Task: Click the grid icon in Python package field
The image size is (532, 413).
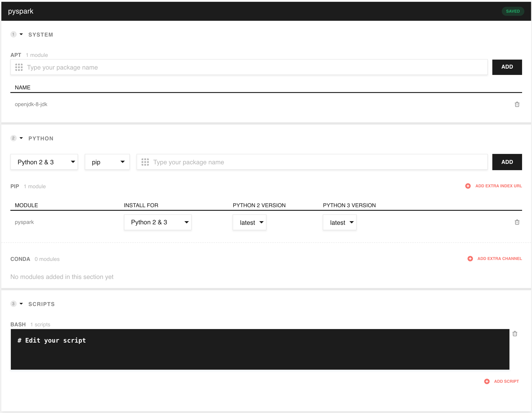Action: coord(145,162)
